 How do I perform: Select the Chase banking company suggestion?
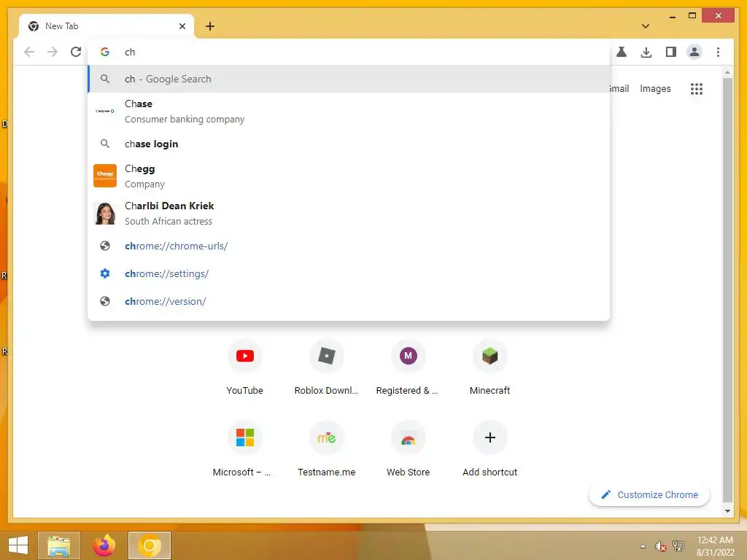pyautogui.click(x=349, y=111)
